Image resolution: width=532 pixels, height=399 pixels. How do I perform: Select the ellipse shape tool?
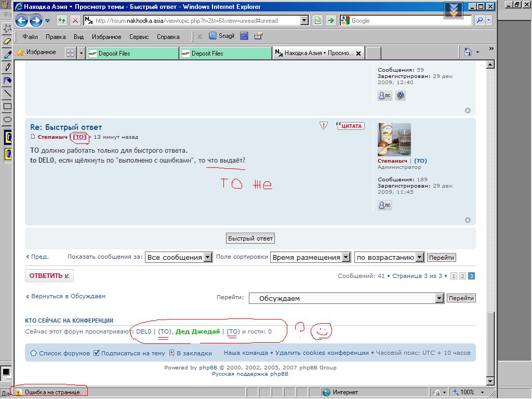[7, 119]
